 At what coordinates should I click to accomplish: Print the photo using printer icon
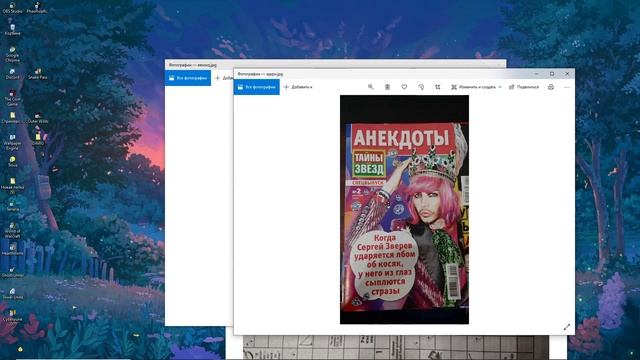(551, 87)
